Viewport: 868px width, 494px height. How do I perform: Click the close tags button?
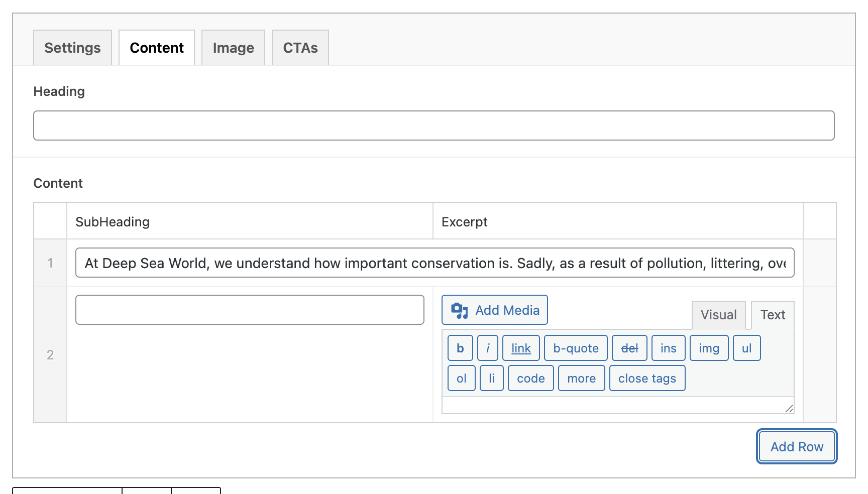(x=647, y=378)
